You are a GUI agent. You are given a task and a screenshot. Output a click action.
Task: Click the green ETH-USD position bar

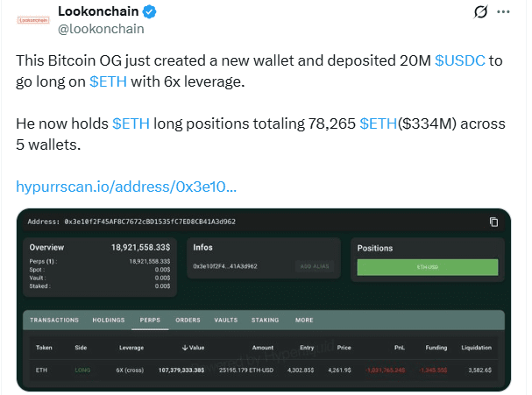coord(428,267)
